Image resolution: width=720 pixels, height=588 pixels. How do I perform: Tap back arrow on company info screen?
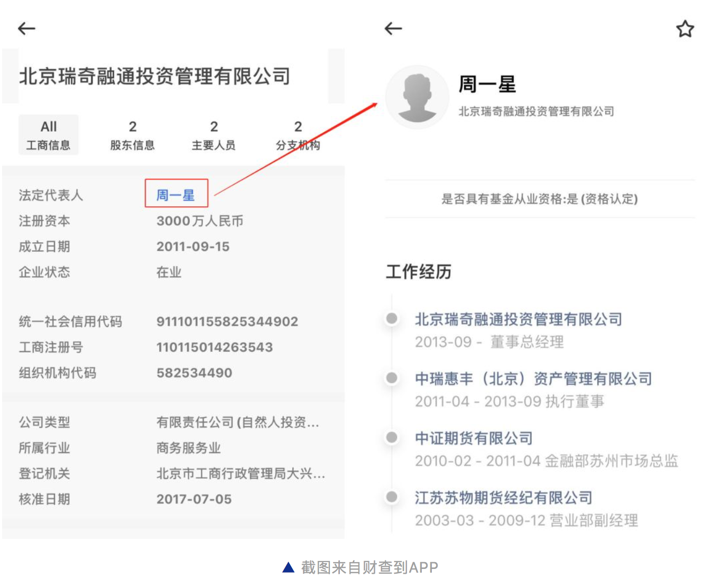click(x=26, y=29)
